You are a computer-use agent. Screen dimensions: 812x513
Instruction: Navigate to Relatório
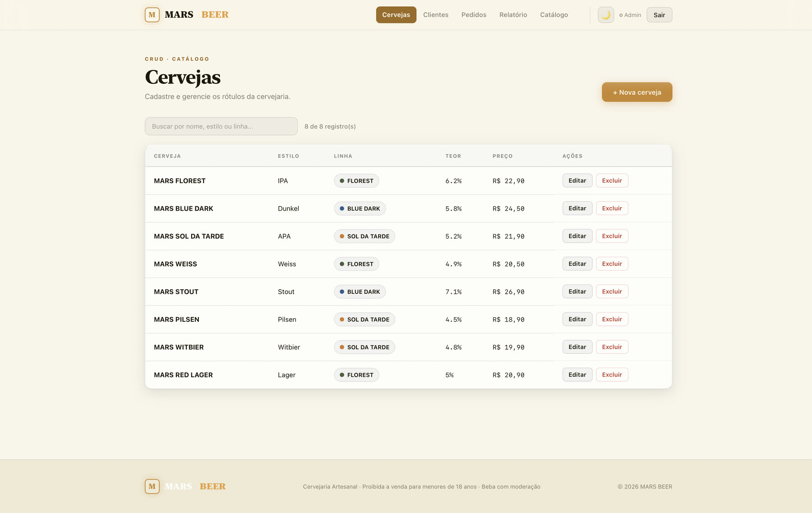click(x=513, y=15)
